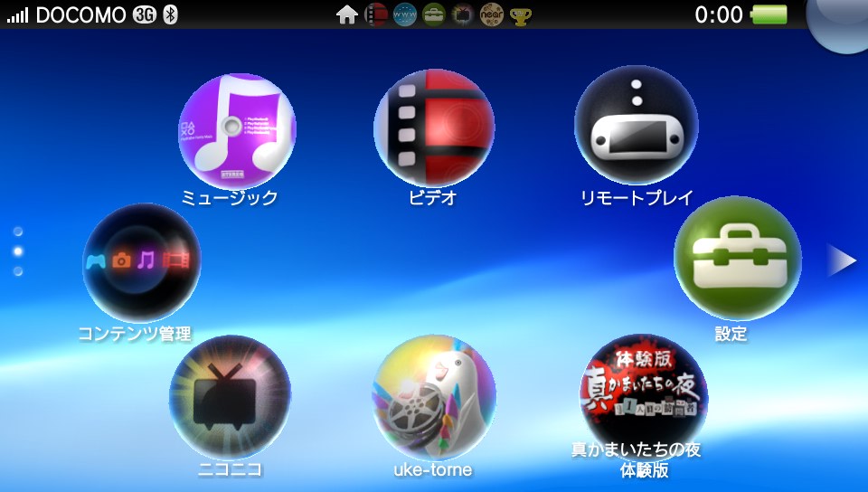
Task: Tap the home icon in the status bar
Action: click(x=347, y=15)
